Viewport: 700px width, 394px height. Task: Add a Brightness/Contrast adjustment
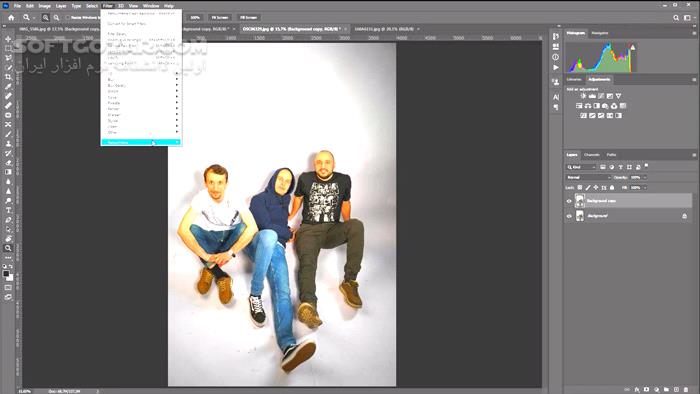tap(583, 96)
